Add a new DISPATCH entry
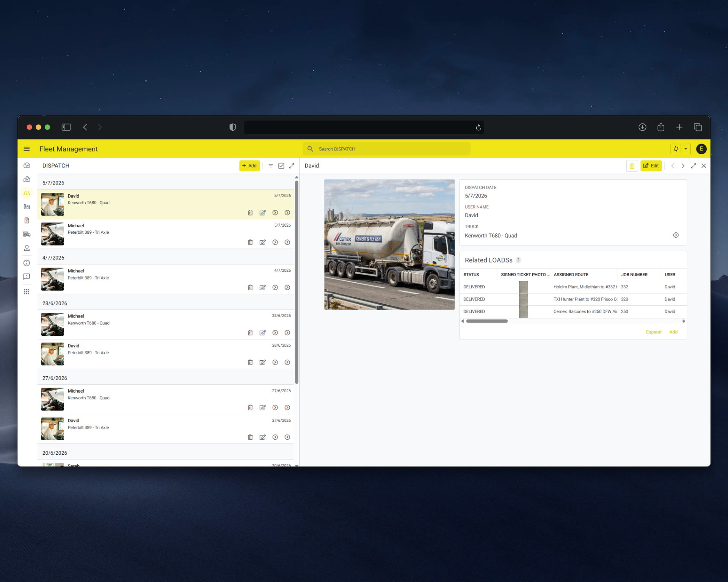728x582 pixels. 249,166
